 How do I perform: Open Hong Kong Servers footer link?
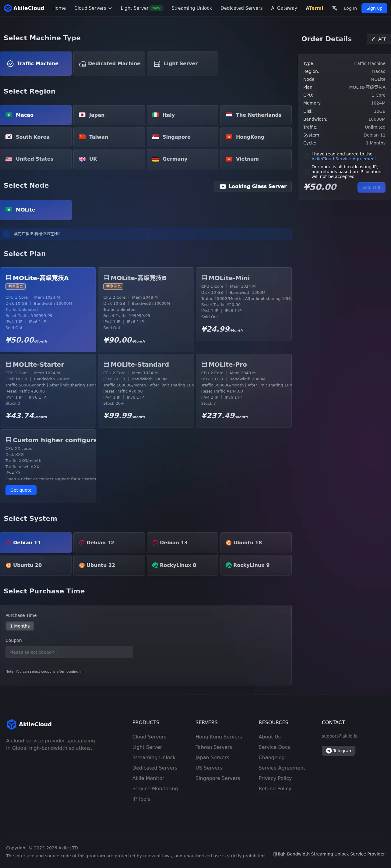click(x=219, y=737)
